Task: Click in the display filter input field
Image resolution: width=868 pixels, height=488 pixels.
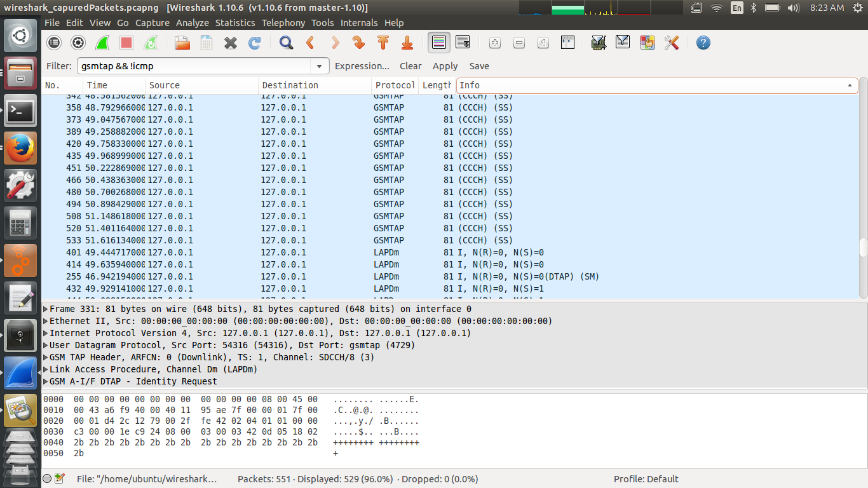Action: coord(194,66)
